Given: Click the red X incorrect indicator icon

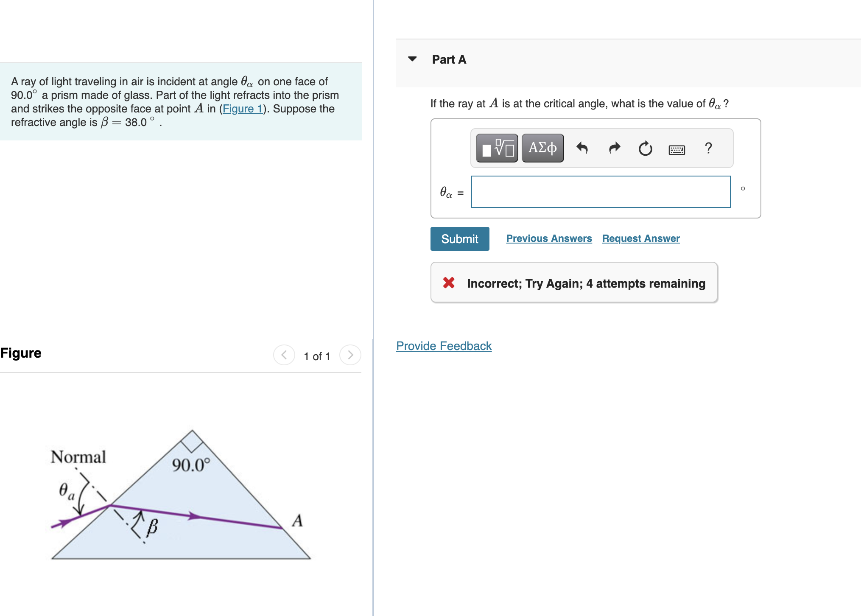Looking at the screenshot, I should click(450, 283).
